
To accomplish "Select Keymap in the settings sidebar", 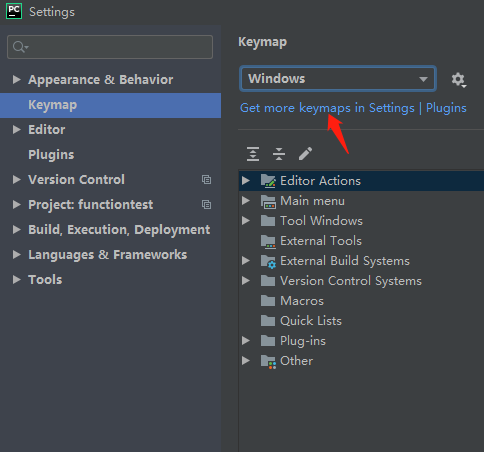I will pyautogui.click(x=110, y=105).
